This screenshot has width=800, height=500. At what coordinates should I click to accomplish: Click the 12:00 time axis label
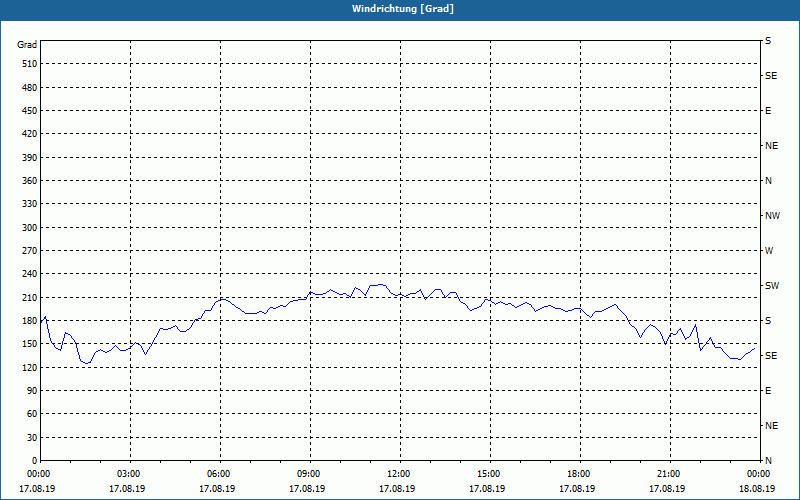[397, 474]
